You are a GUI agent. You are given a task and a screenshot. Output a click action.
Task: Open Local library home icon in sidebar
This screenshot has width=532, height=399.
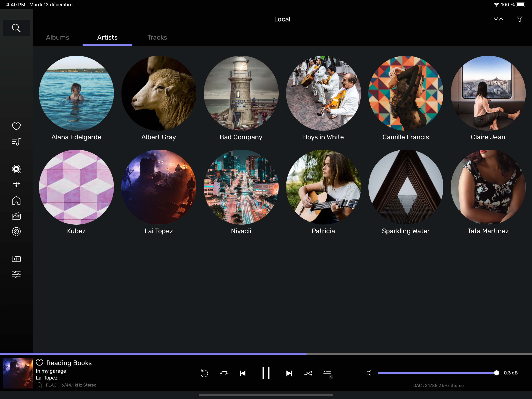point(16,200)
